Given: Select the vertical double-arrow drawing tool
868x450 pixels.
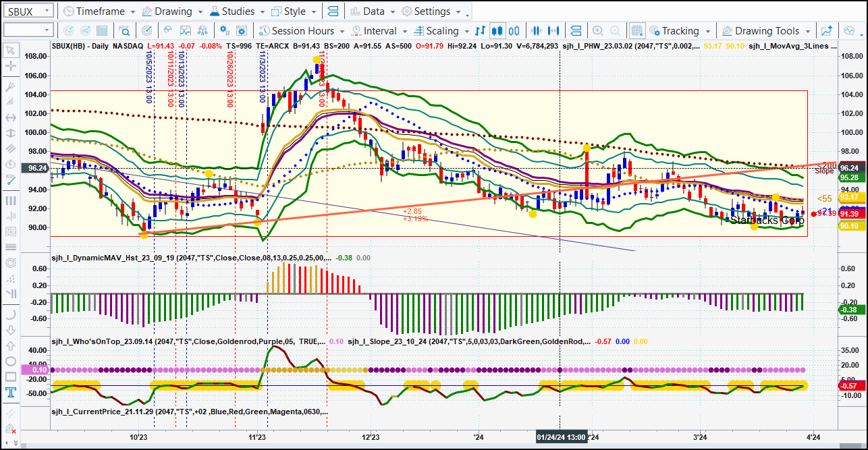Looking at the screenshot, I should click(x=11, y=134).
